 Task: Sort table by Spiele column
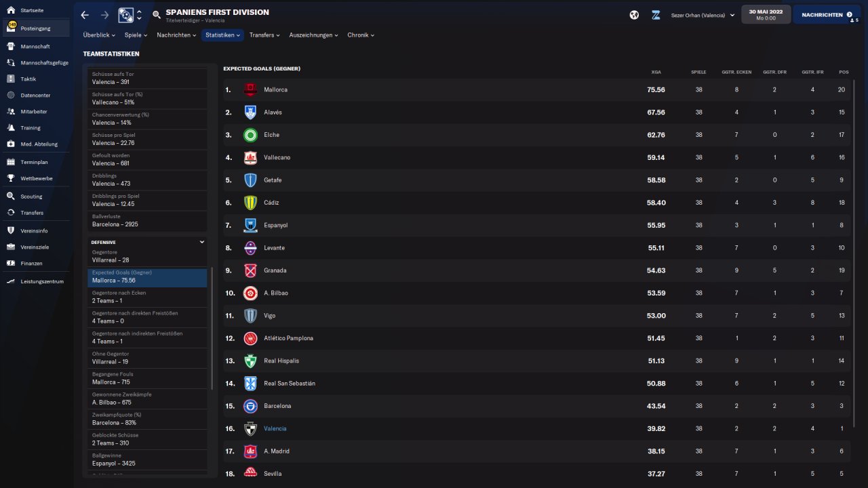pyautogui.click(x=698, y=72)
